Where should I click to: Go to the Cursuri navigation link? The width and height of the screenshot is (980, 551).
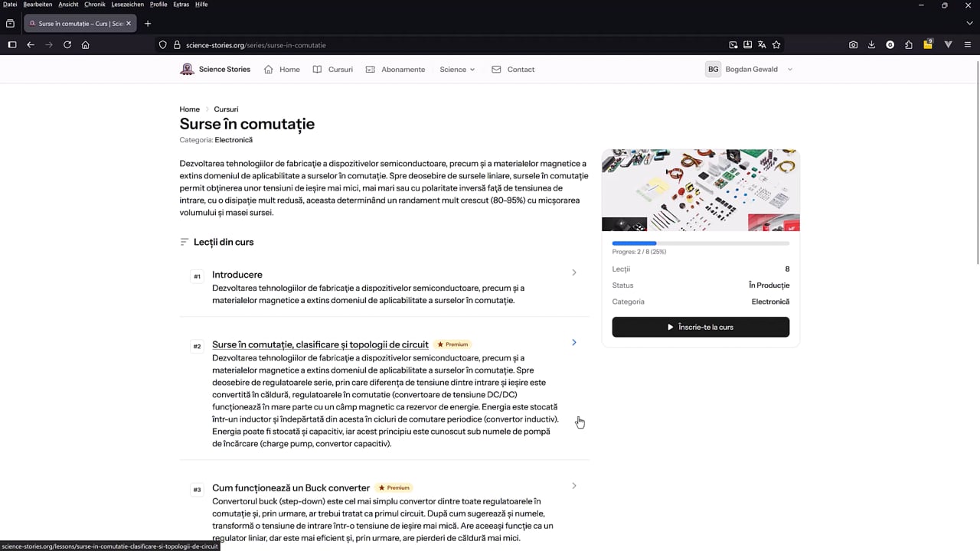tap(333, 70)
